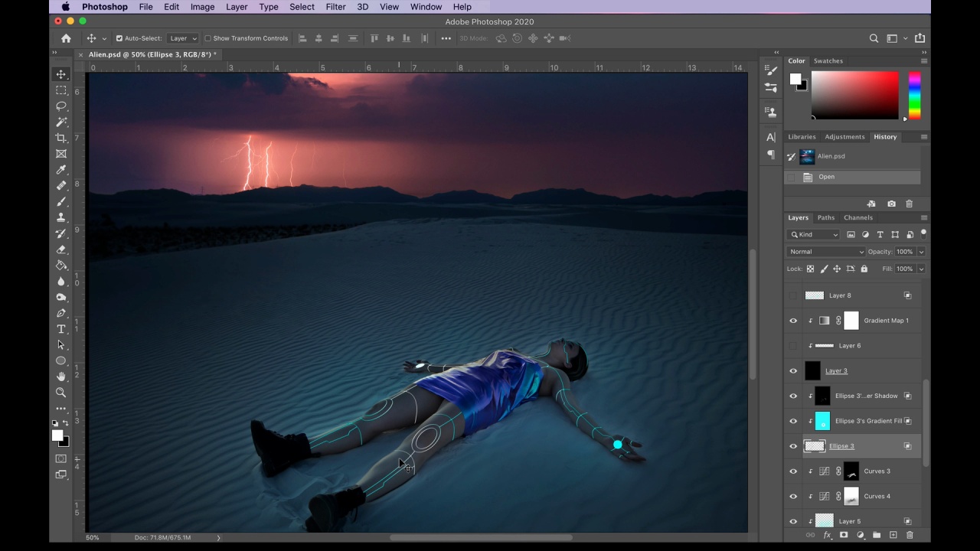
Task: Click the vertical rainbow hue slider
Action: click(914, 95)
